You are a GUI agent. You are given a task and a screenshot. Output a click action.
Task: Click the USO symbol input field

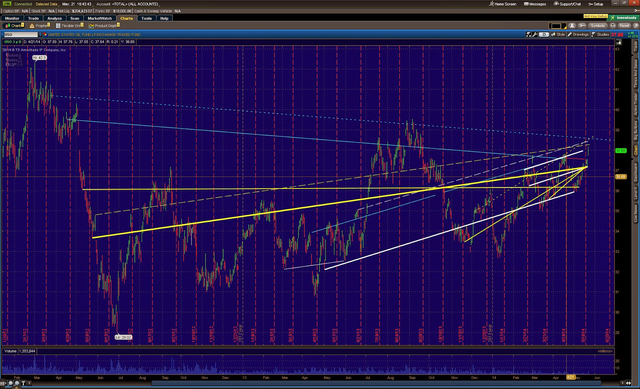pyautogui.click(x=20, y=35)
